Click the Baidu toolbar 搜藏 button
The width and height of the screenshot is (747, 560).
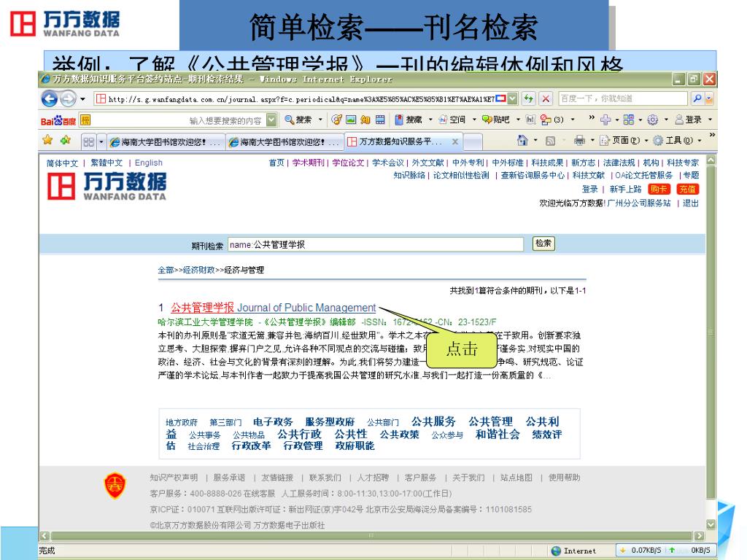[409, 120]
